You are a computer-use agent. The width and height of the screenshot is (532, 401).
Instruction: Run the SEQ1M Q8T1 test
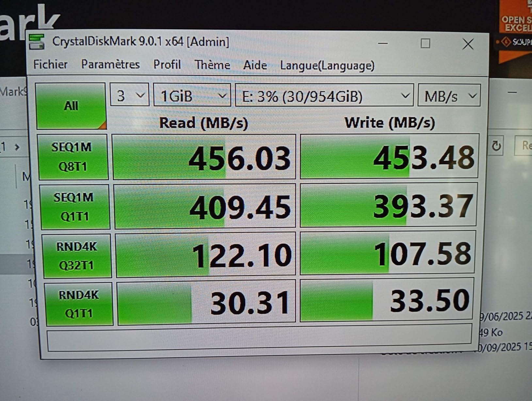(73, 157)
